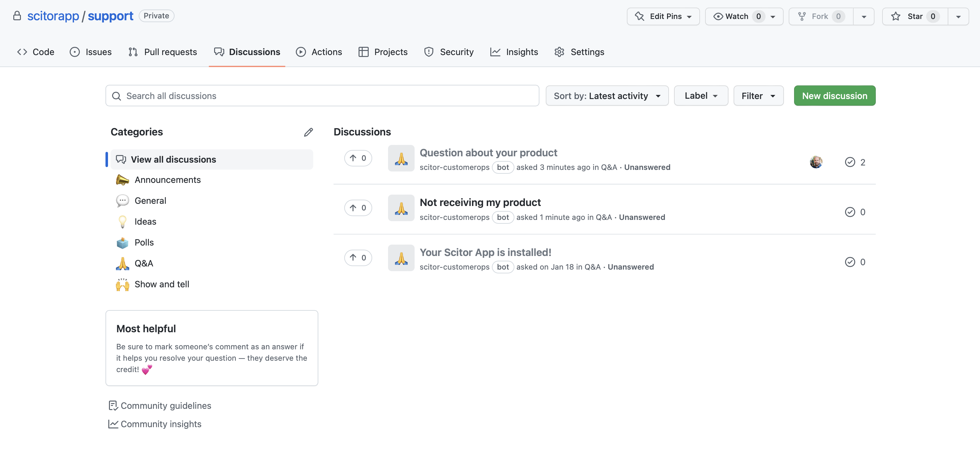Image resolution: width=980 pixels, height=455 pixels.
Task: Open the Community insights link
Action: (x=161, y=424)
